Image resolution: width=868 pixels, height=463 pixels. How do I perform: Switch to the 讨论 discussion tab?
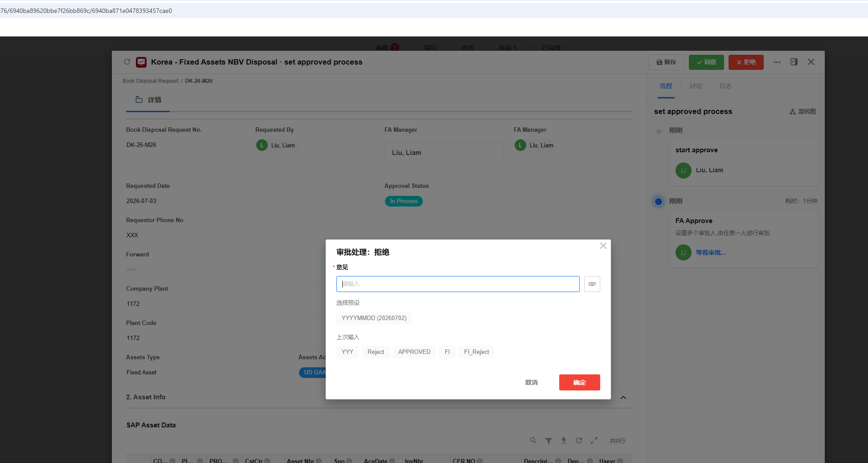click(696, 86)
